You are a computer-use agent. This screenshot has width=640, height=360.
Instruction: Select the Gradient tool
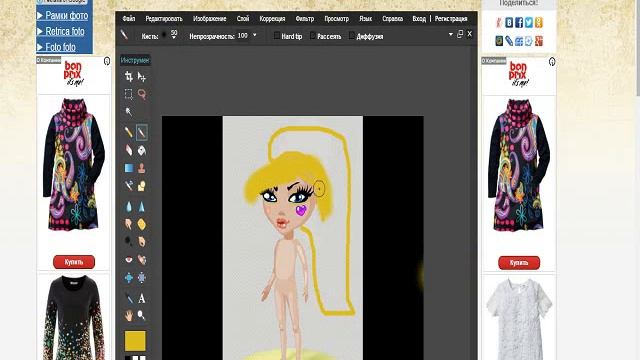129,168
